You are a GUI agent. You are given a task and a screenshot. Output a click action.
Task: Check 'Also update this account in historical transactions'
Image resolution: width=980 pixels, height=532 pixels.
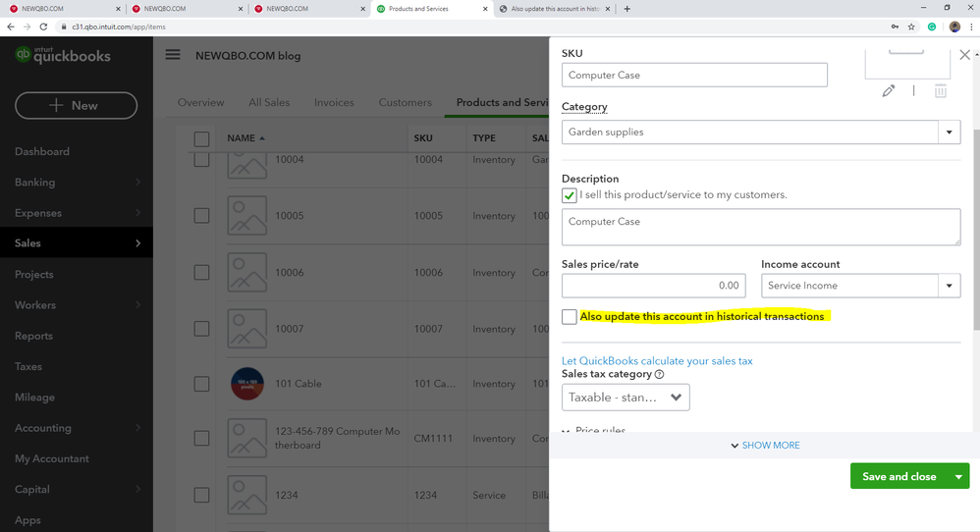tap(569, 317)
